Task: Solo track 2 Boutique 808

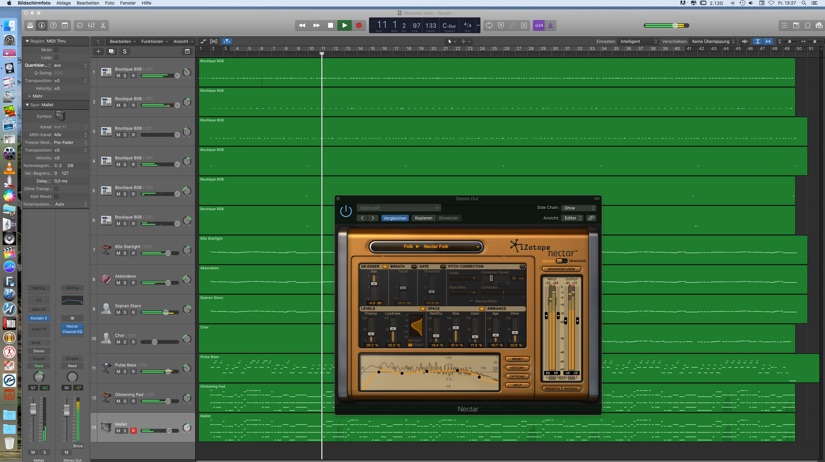Action: pyautogui.click(x=125, y=105)
